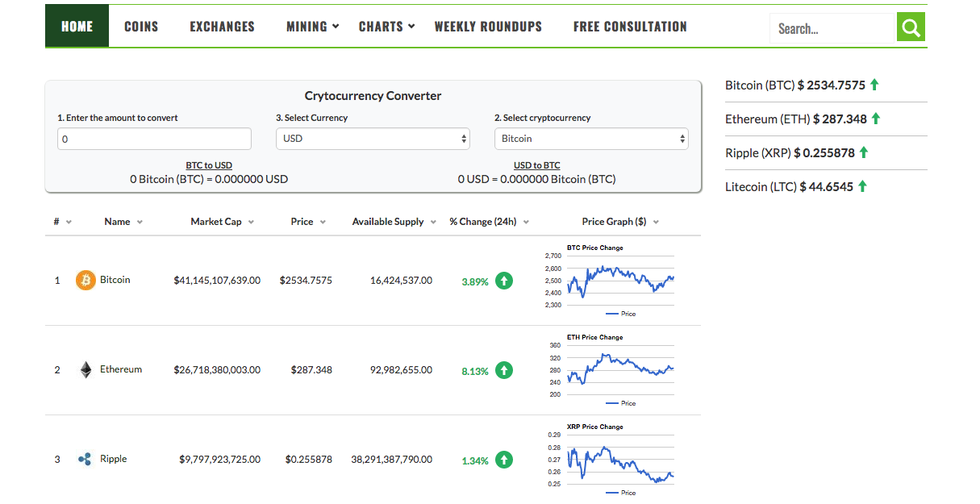This screenshot has width=980, height=504.
Task: Click Ethereum's green up-arrow change icon
Action: (504, 371)
